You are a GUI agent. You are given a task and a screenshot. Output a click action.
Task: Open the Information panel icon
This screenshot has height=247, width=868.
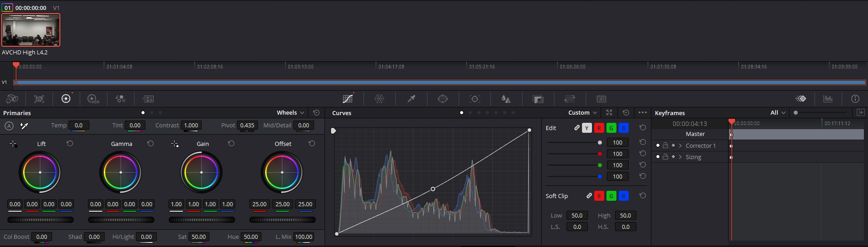(855, 99)
